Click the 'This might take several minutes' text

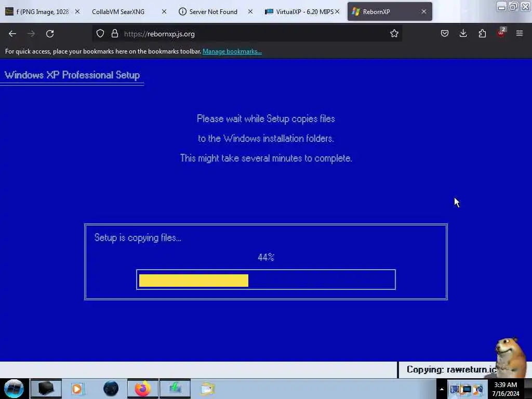coord(266,158)
